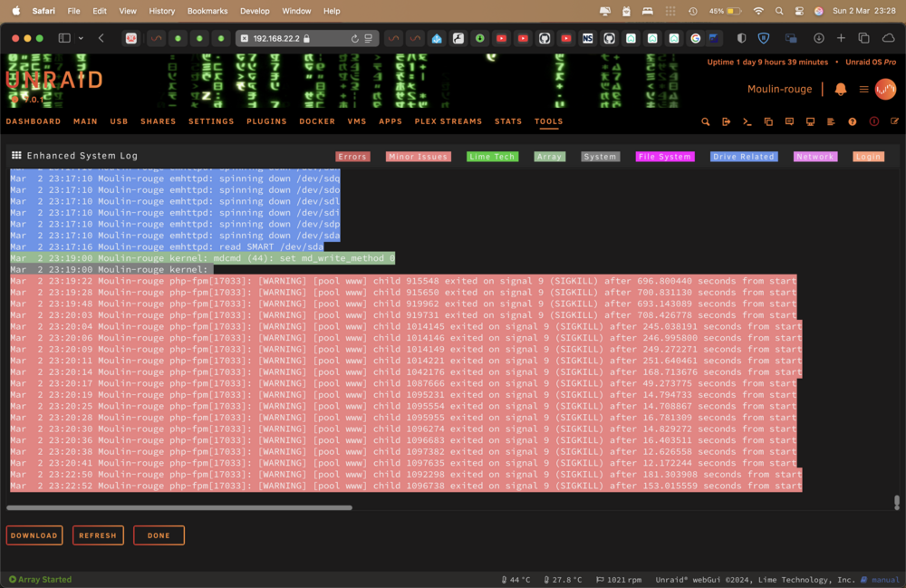This screenshot has height=588, width=906.
Task: Click the vertical log scrollbar thumb
Action: pos(897,502)
